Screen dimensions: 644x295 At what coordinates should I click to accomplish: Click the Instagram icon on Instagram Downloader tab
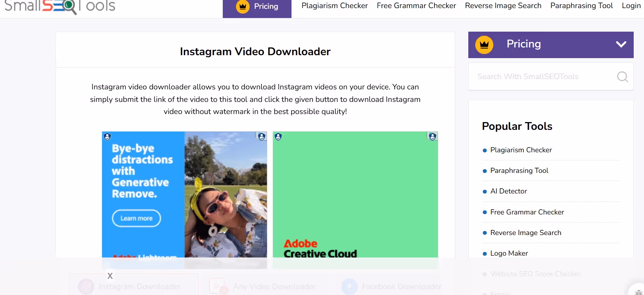[86, 287]
